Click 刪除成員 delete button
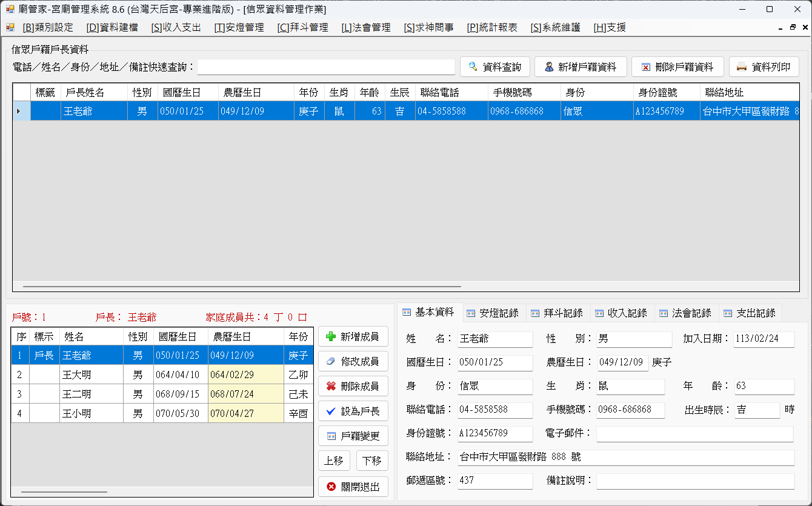The height and width of the screenshot is (506, 812). 353,386
